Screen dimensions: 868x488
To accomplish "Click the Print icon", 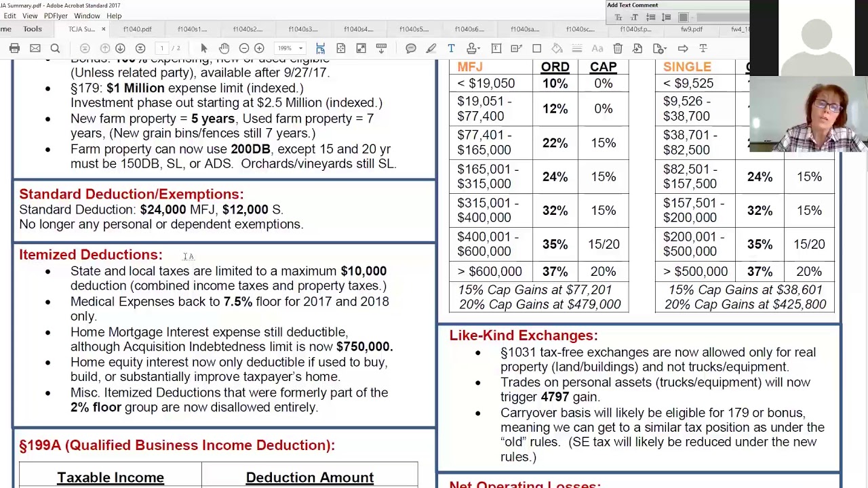I will coord(14,48).
